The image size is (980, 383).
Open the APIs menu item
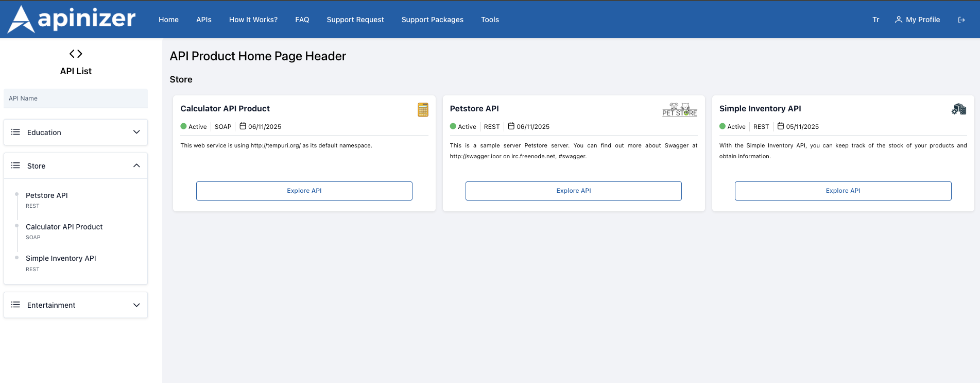click(203, 20)
